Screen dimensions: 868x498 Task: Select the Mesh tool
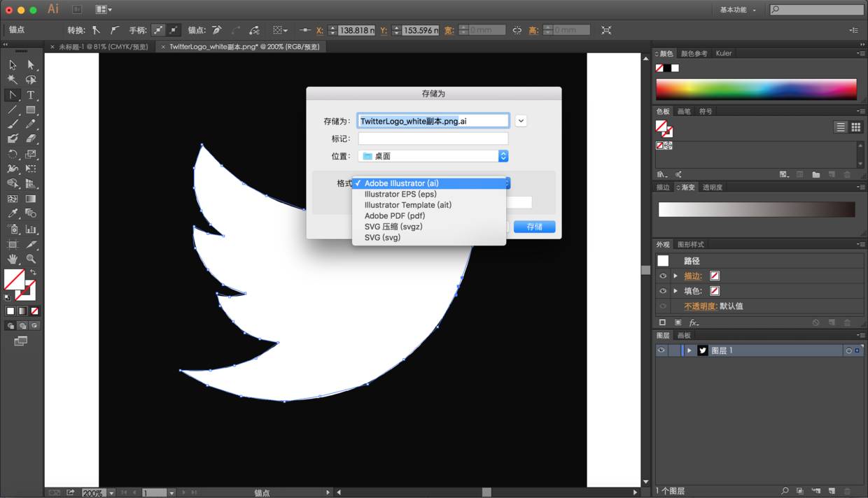(13, 199)
